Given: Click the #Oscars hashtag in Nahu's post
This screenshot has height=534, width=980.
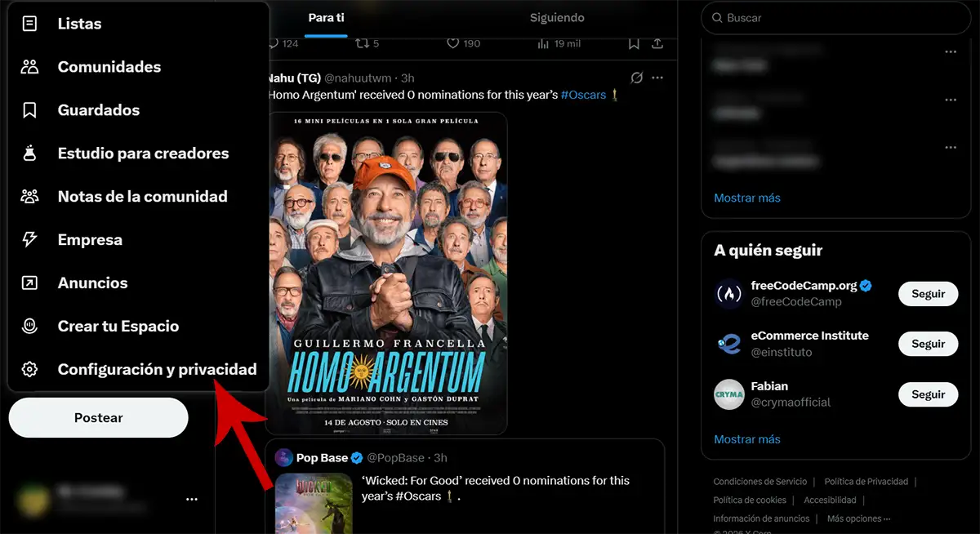Looking at the screenshot, I should (x=583, y=95).
